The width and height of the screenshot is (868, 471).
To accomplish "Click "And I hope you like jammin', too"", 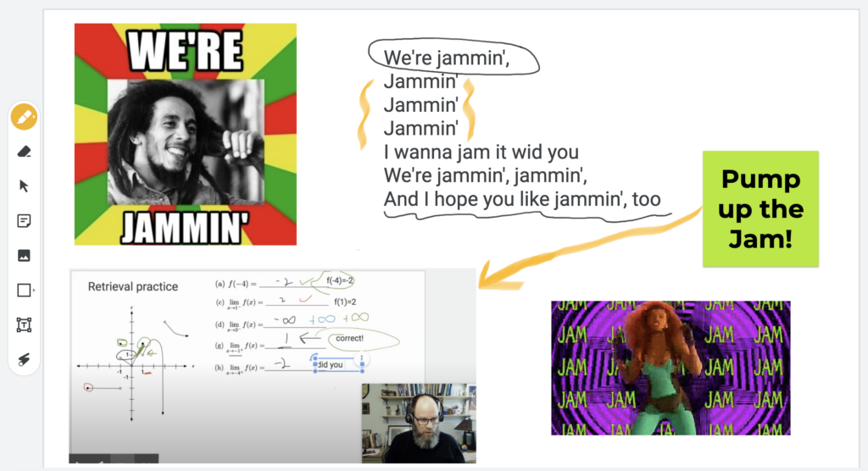I will pyautogui.click(x=522, y=199).
